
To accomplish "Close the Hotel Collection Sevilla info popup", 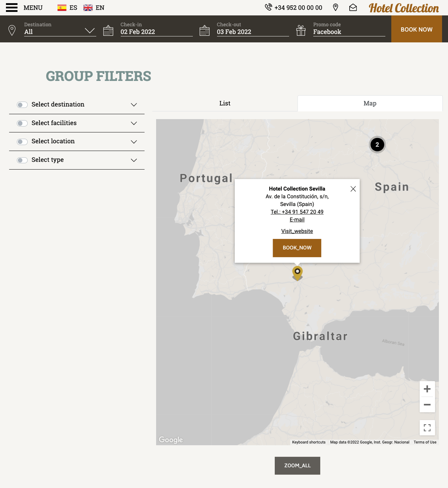I will [353, 189].
